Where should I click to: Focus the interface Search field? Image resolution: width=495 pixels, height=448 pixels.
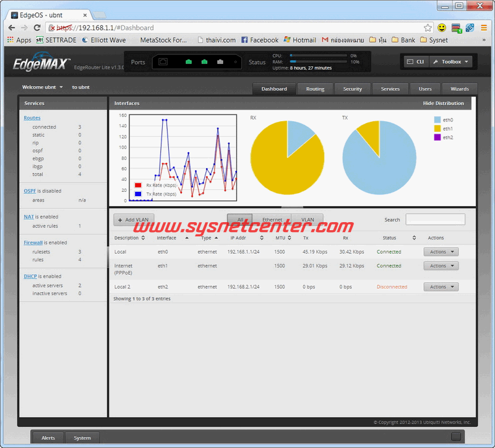(435, 220)
